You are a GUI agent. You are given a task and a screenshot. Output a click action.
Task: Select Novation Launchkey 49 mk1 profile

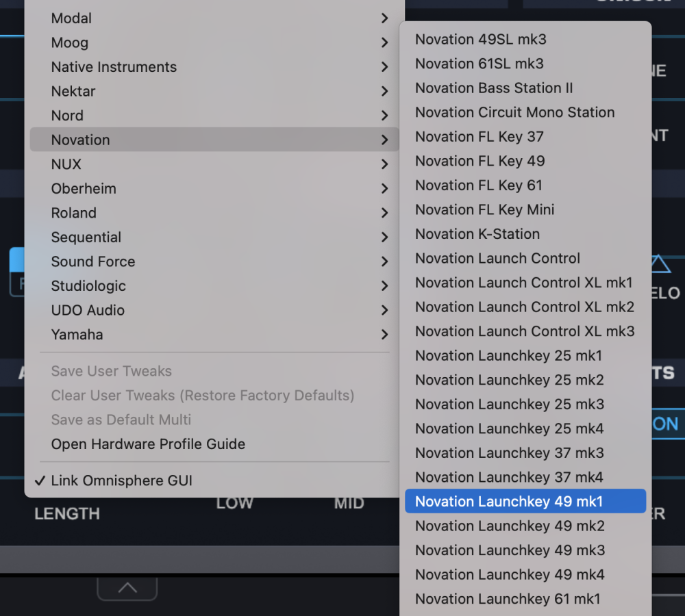point(508,502)
